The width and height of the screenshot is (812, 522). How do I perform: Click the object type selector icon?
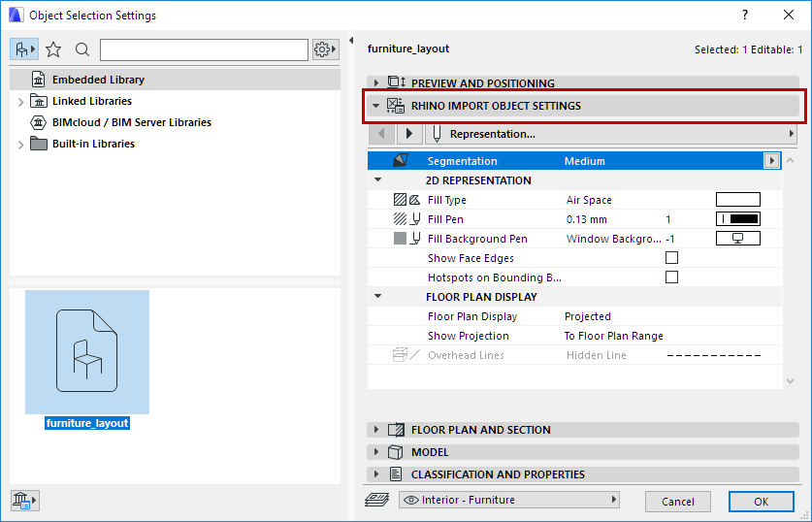23,49
